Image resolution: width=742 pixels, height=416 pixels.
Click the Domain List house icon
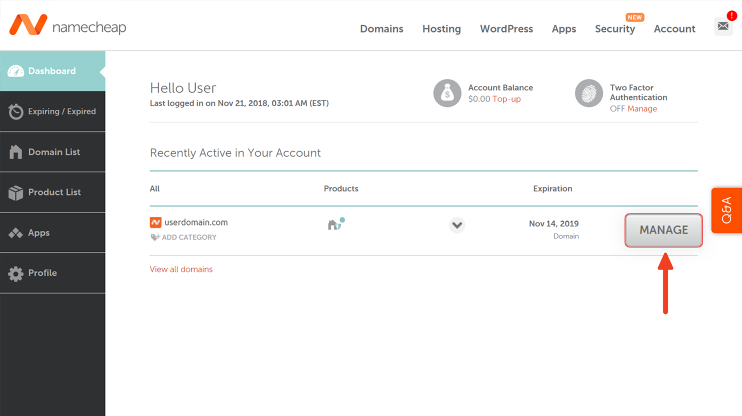(16, 152)
